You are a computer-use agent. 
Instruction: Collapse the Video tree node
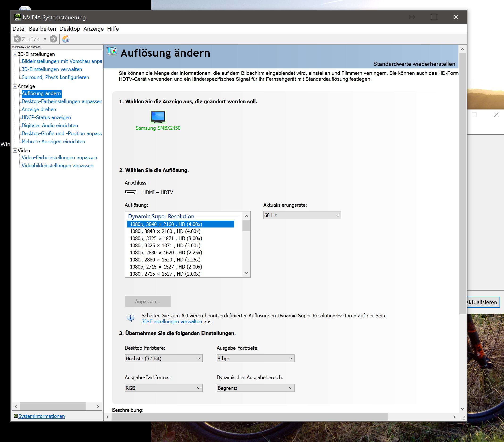tap(15, 151)
